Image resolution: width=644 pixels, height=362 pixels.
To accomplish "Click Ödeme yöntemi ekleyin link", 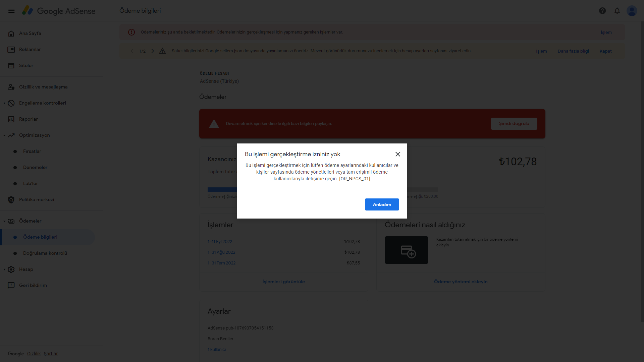I will tap(461, 282).
